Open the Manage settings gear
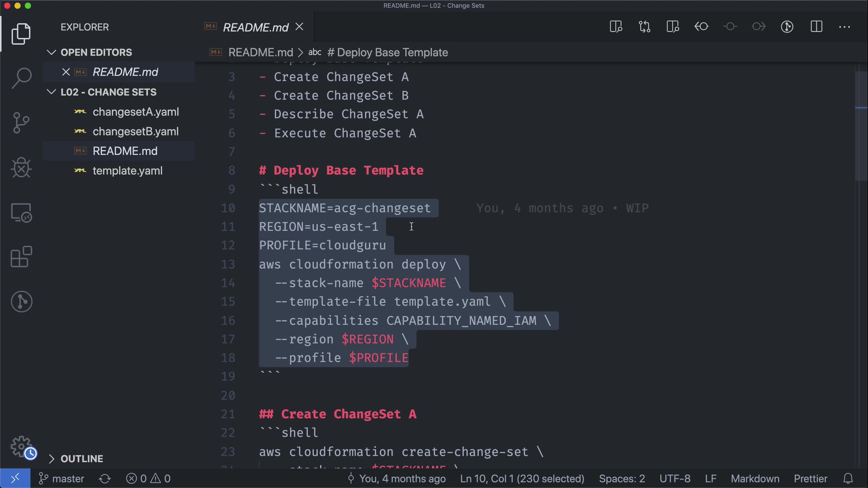This screenshot has height=488, width=868. click(x=21, y=446)
